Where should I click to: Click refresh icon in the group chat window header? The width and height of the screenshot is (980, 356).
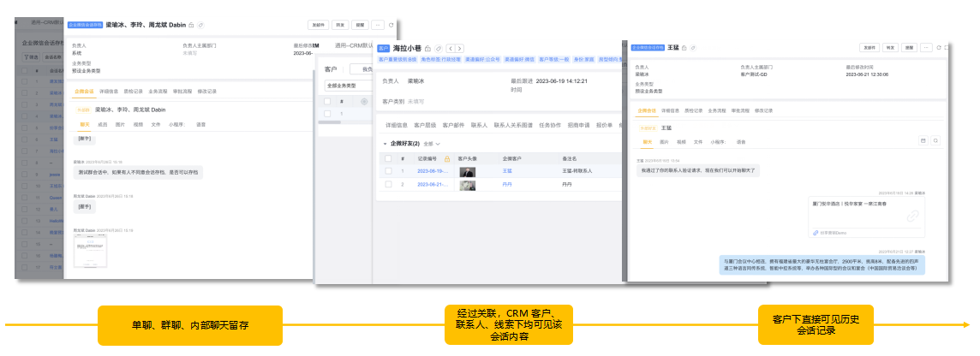click(391, 25)
